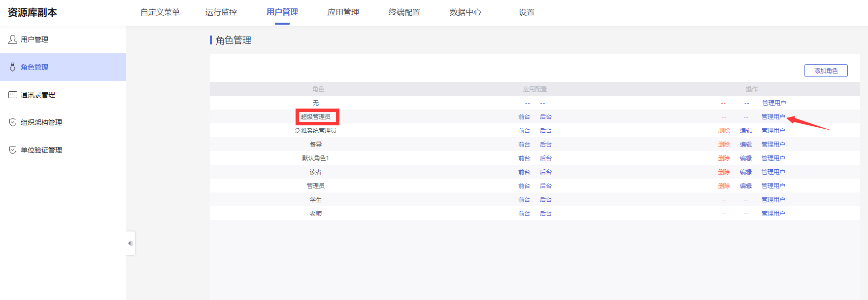The width and height of the screenshot is (868, 300).
Task: Select 角色管理 in the left sidebar
Action: coord(63,67)
